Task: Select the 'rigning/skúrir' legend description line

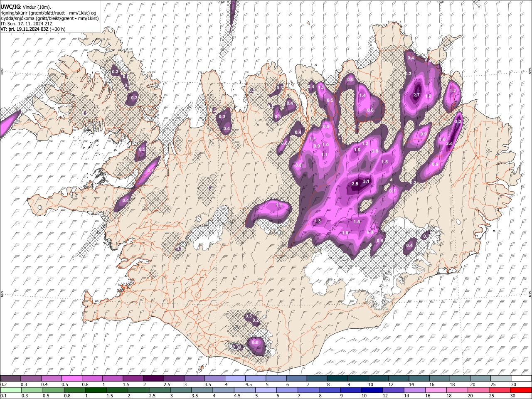Action: coord(48,13)
